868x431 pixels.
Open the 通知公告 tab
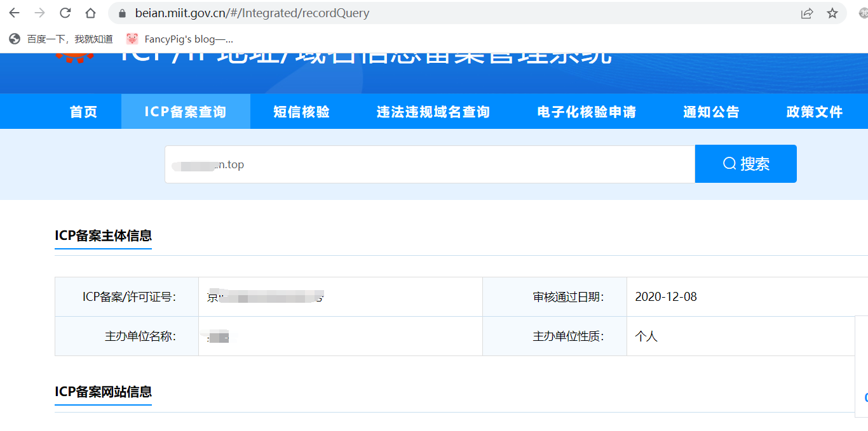tap(712, 112)
